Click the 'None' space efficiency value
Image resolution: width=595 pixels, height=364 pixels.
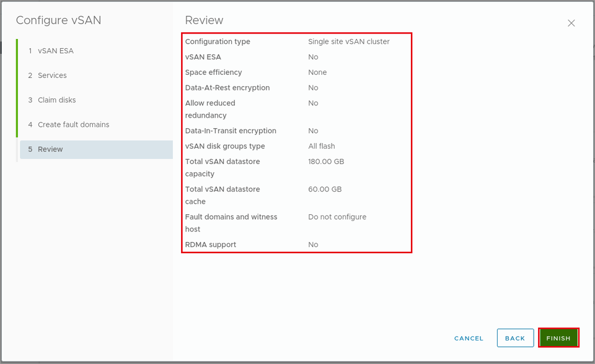[317, 72]
